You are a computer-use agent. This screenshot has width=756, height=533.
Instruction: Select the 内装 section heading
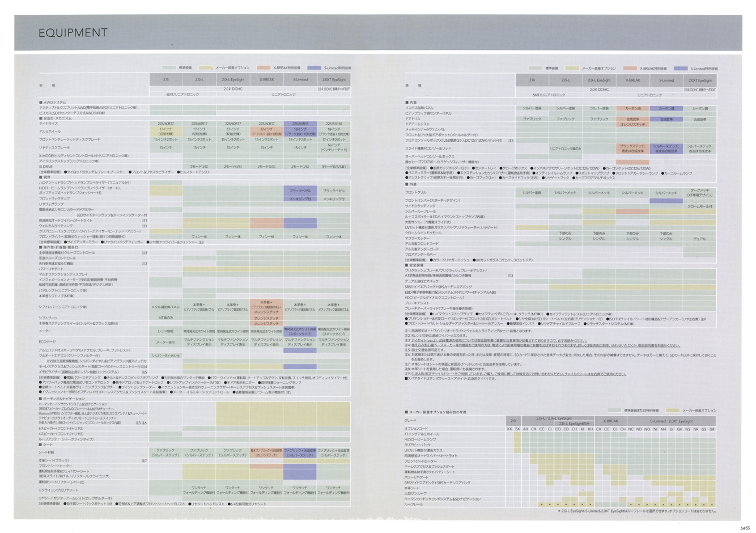(x=412, y=102)
